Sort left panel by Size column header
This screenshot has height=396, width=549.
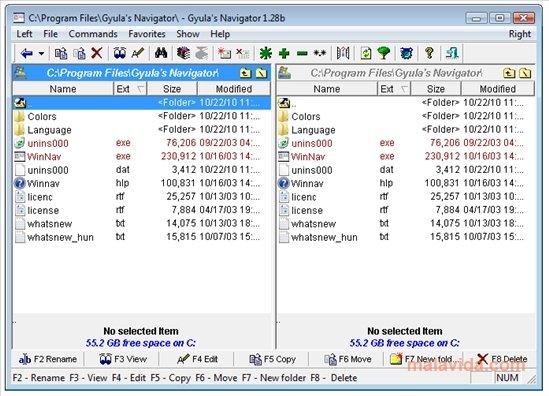click(x=172, y=89)
